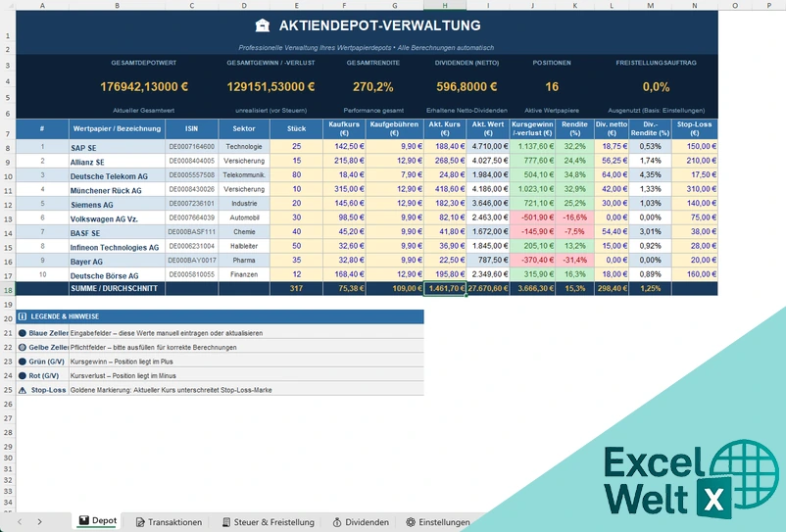Select column P header
The image size is (786, 532).
pyautogui.click(x=769, y=5)
